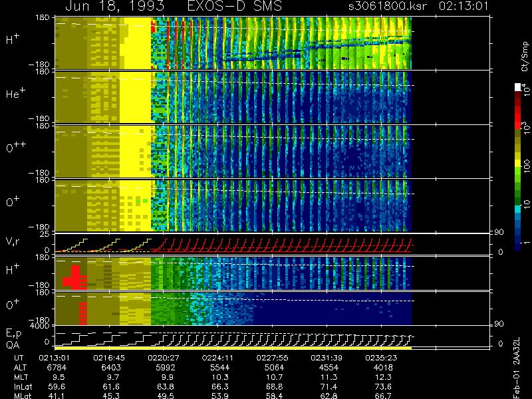Click UT value '0220:27'
Viewport: 532px width, 399px height.
tap(163, 358)
